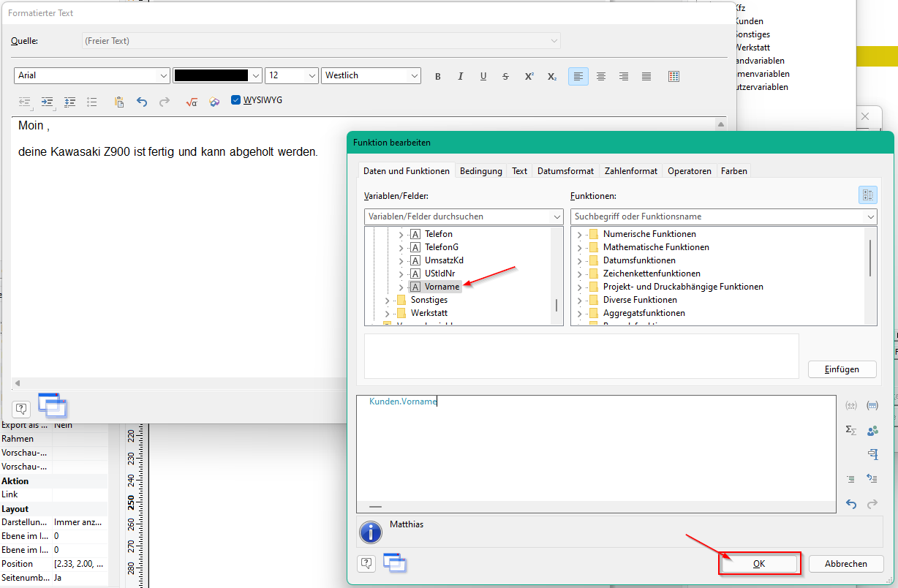The height and width of the screenshot is (588, 898).
Task: Apply superscript formatting
Action: click(529, 76)
